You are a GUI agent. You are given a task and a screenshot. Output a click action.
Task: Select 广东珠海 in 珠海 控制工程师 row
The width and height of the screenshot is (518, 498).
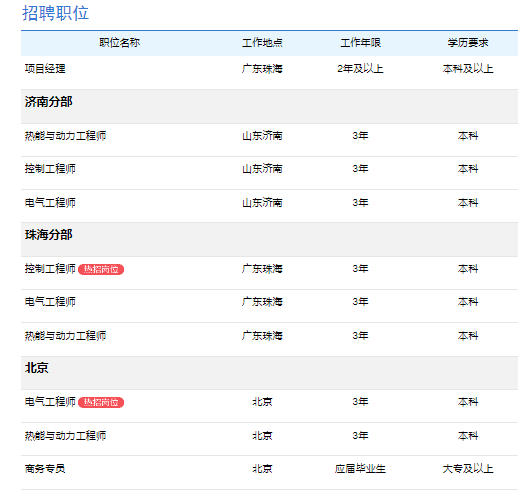coord(262,269)
